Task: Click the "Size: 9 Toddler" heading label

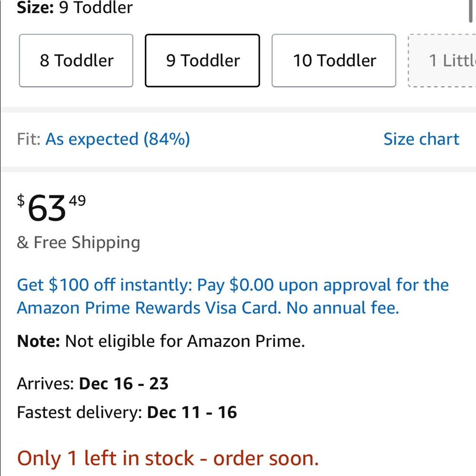Action: click(74, 8)
